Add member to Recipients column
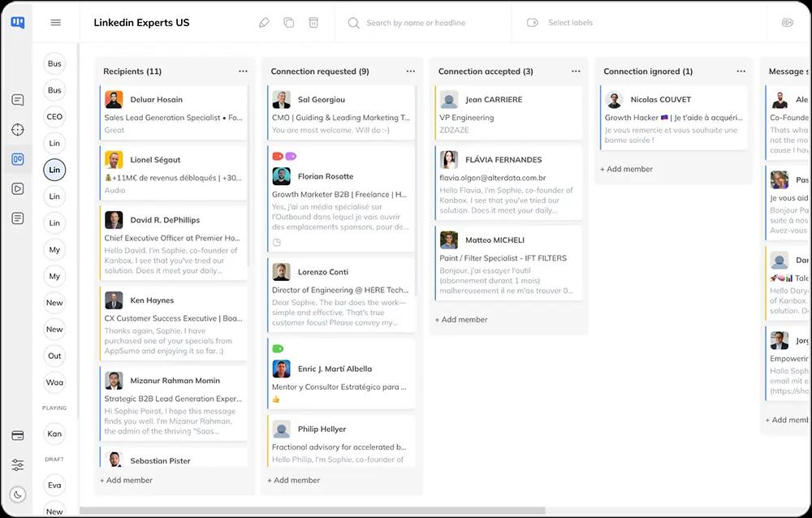The height and width of the screenshot is (518, 812). [127, 480]
